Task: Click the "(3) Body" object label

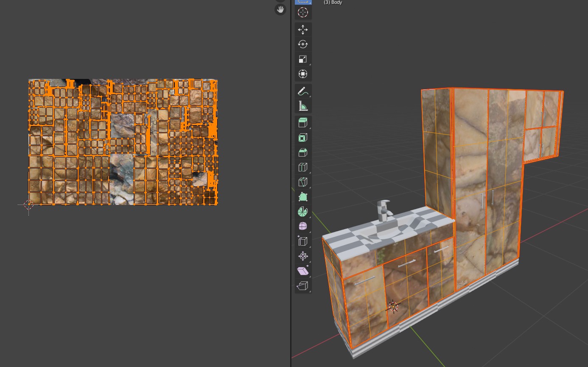Action: click(x=333, y=3)
